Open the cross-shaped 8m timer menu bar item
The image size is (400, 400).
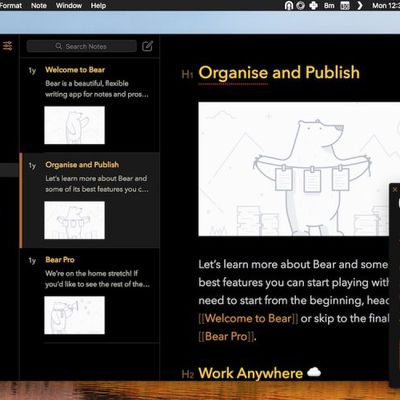click(x=322, y=6)
